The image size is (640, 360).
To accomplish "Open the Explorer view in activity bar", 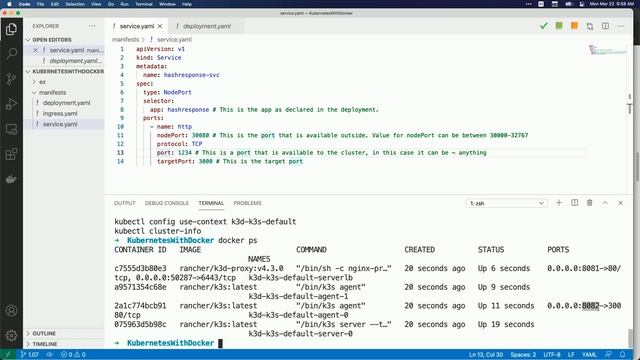I will [x=11, y=29].
